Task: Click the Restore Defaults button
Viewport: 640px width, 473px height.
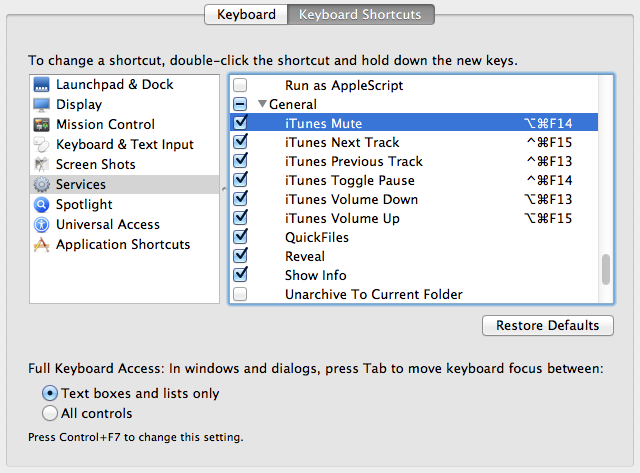Action: (x=547, y=325)
